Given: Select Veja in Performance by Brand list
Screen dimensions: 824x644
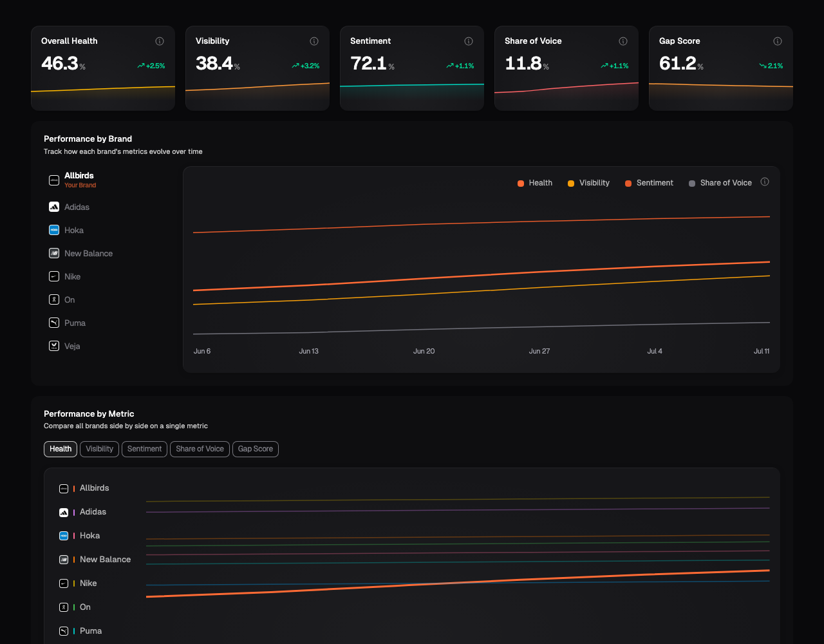Looking at the screenshot, I should [109, 346].
